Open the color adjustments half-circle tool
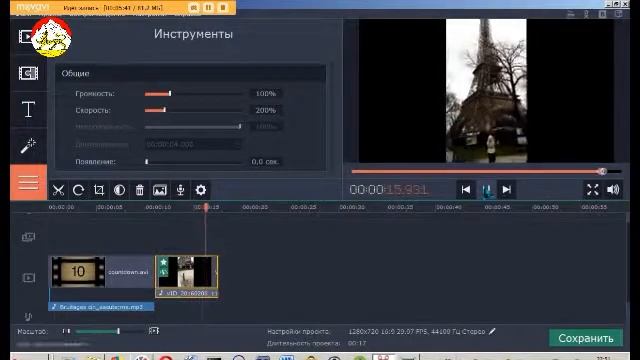Image resolution: width=640 pixels, height=360 pixels. click(x=119, y=190)
